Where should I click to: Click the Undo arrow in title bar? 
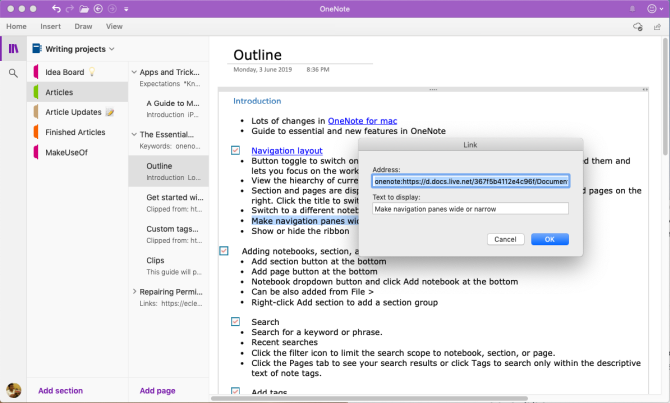pos(56,9)
